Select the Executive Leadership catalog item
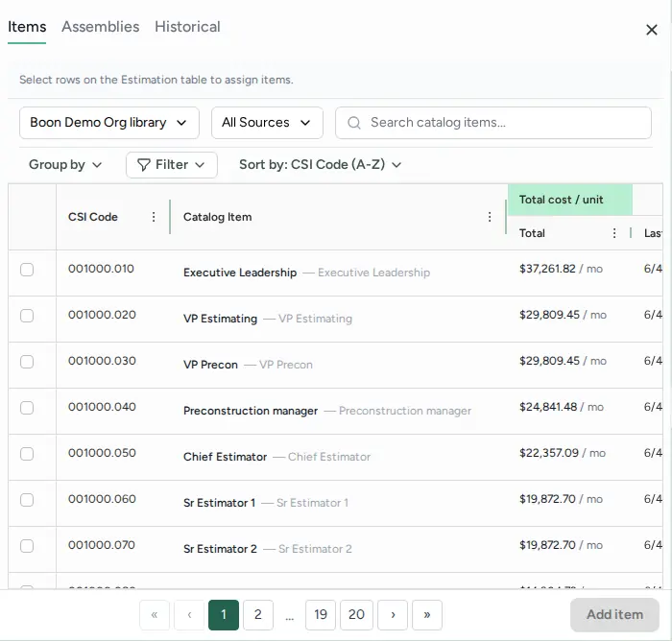The height and width of the screenshot is (641, 672). pyautogui.click(x=240, y=273)
